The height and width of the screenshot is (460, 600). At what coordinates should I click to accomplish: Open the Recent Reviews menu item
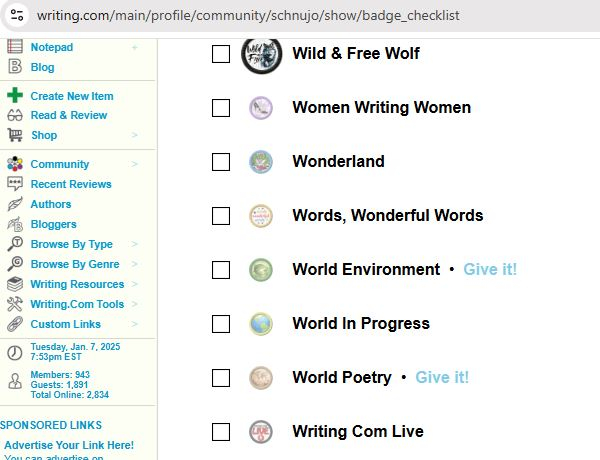(71, 184)
